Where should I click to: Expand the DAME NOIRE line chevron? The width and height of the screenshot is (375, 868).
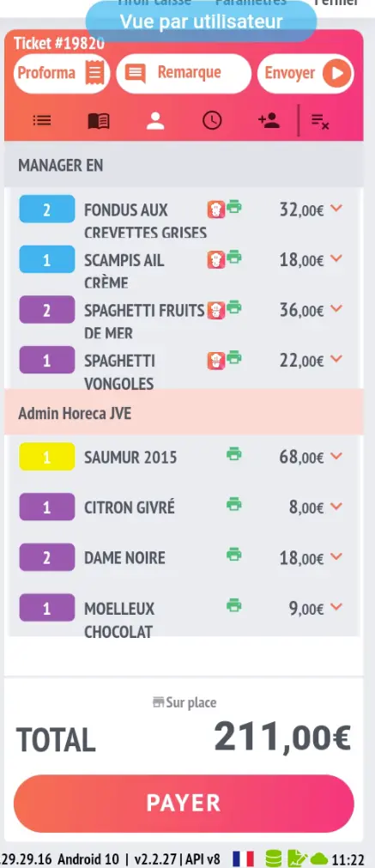pyautogui.click(x=336, y=556)
